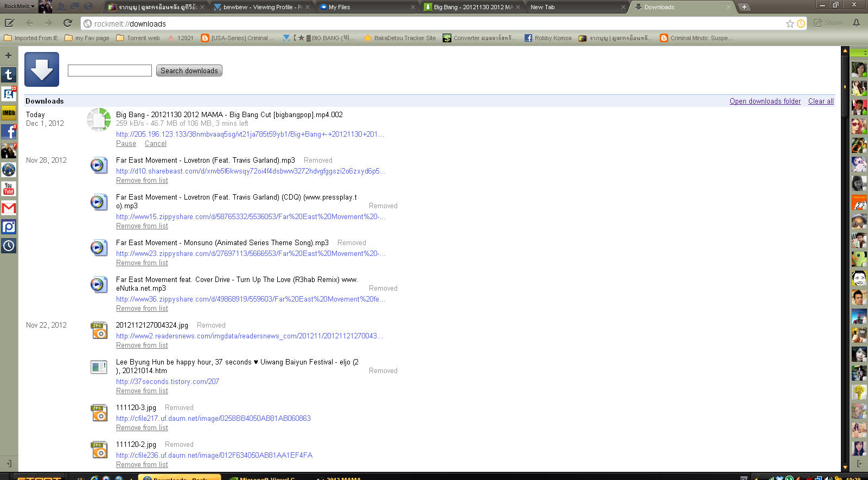The height and width of the screenshot is (480, 868).
Task: Click the page icon for Lee Byung Hun htm file
Action: pos(99,367)
